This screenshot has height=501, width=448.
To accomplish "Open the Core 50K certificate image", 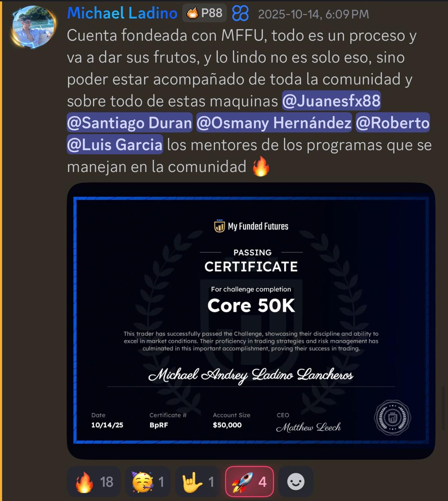I will (251, 321).
